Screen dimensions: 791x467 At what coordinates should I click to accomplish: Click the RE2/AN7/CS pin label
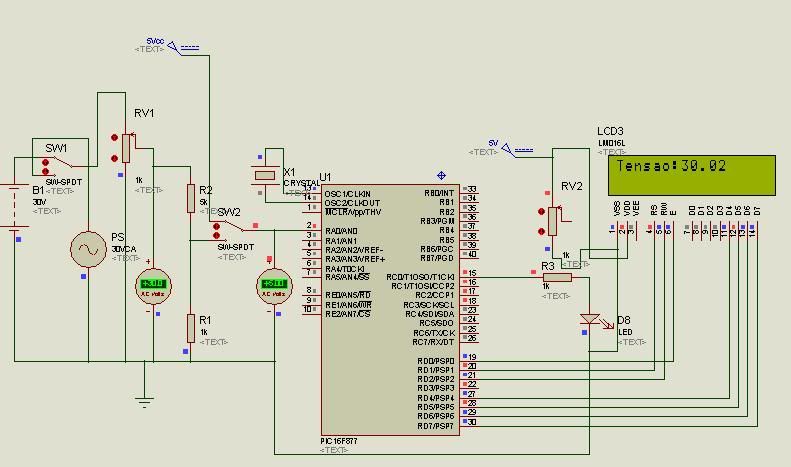(x=348, y=314)
